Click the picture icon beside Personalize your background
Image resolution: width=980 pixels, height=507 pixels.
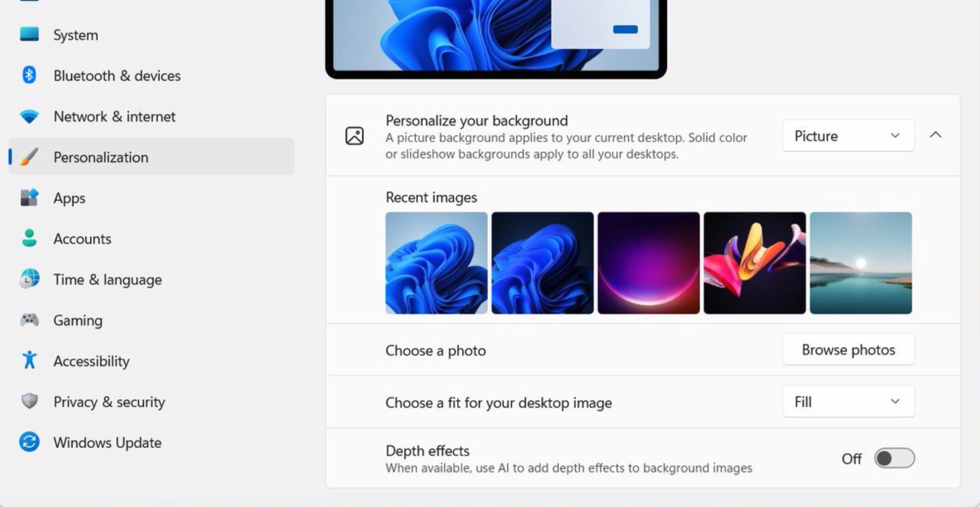354,136
